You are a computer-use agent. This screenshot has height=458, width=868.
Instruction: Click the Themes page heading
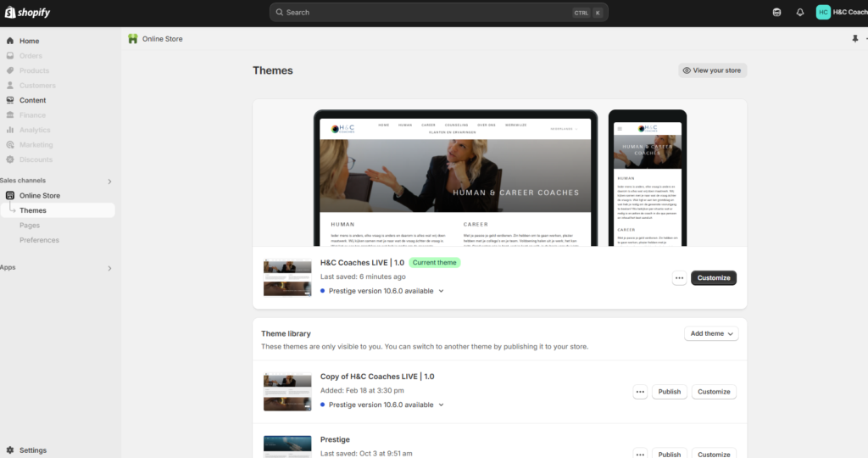(273, 70)
